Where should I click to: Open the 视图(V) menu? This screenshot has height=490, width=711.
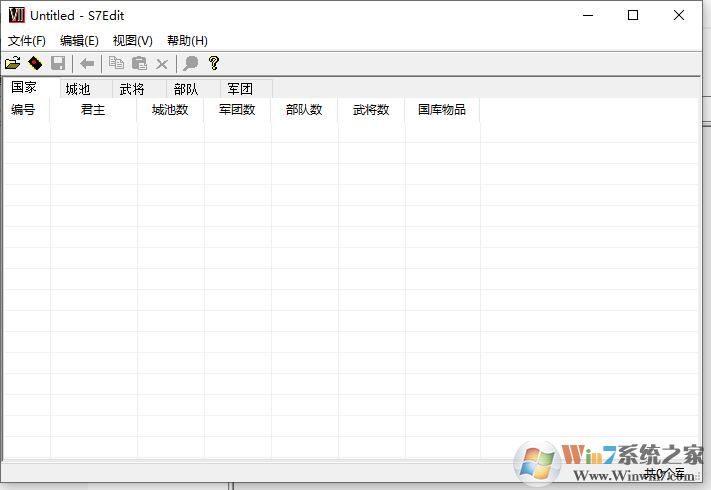click(133, 41)
